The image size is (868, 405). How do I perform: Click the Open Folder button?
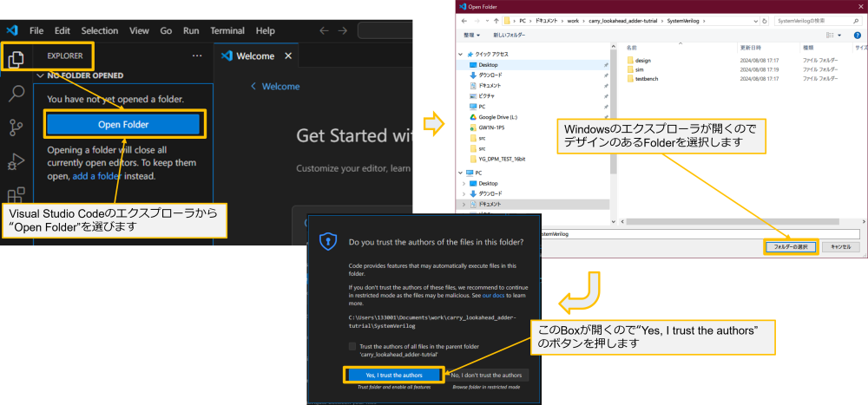tap(123, 125)
